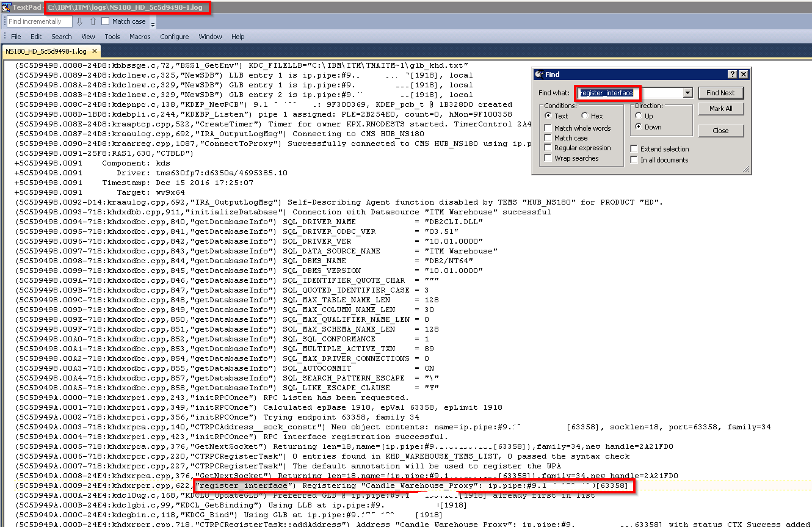Click the "DB2CLI.DLL" driver name value

click(x=453, y=222)
